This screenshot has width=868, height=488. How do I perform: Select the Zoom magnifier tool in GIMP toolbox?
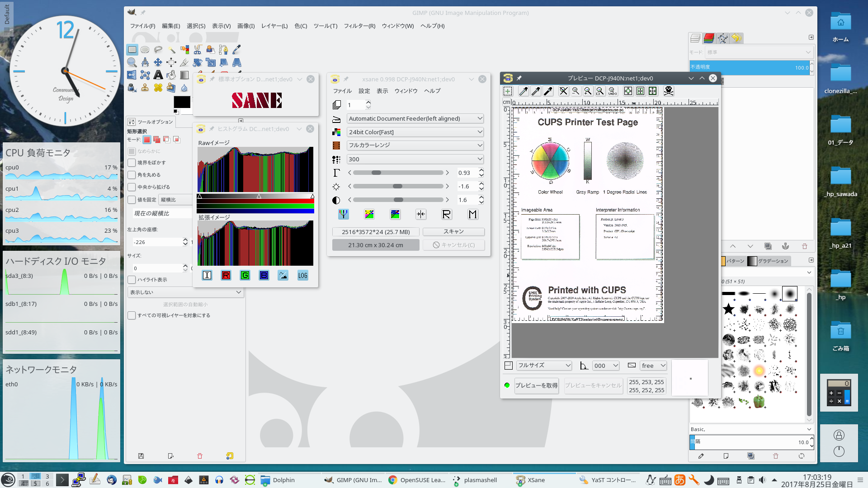[132, 62]
